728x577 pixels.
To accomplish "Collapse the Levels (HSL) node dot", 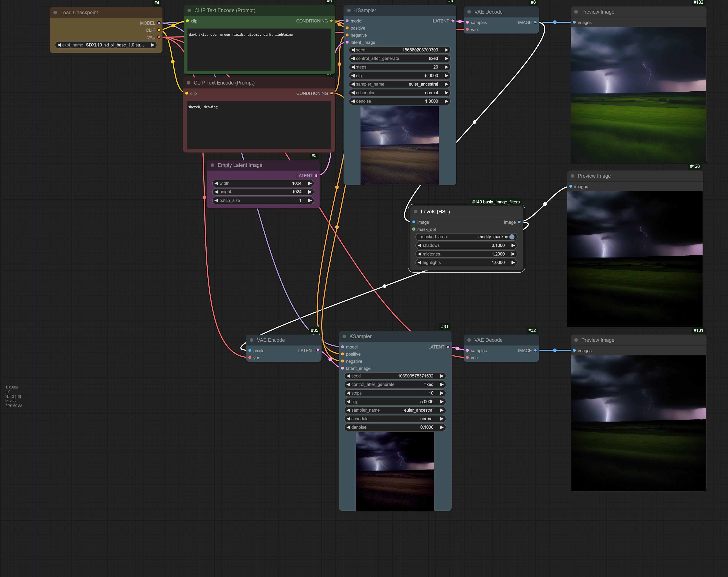I will [x=416, y=212].
